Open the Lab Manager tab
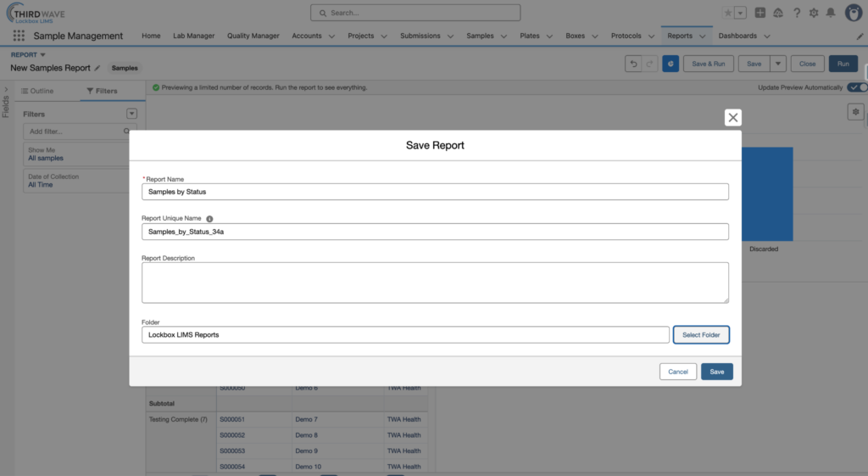 coord(194,36)
